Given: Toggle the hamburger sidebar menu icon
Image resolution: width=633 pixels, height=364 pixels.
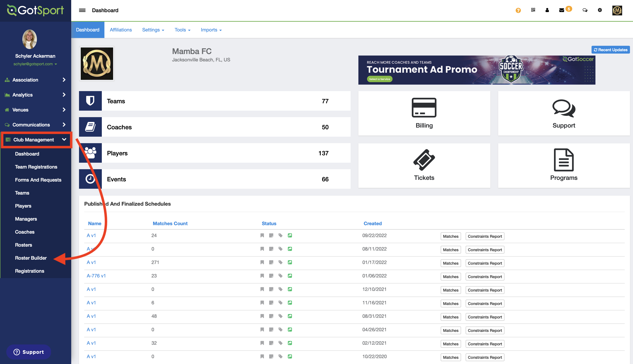Looking at the screenshot, I should point(82,10).
